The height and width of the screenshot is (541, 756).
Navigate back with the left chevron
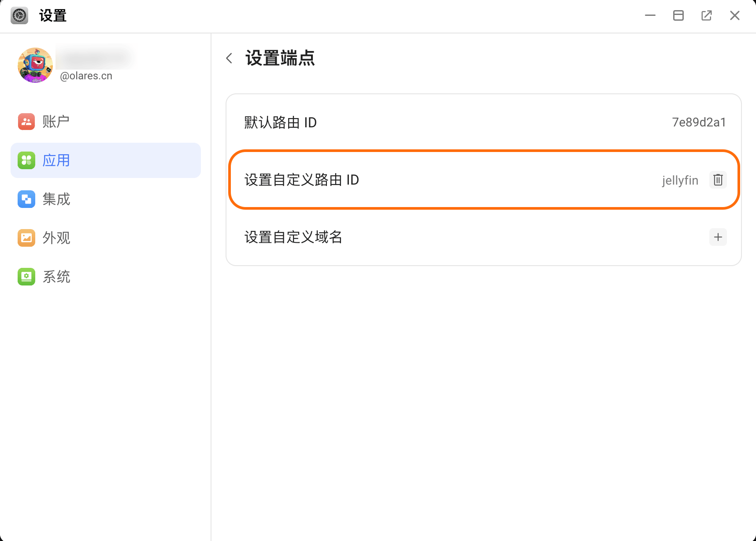pyautogui.click(x=229, y=58)
